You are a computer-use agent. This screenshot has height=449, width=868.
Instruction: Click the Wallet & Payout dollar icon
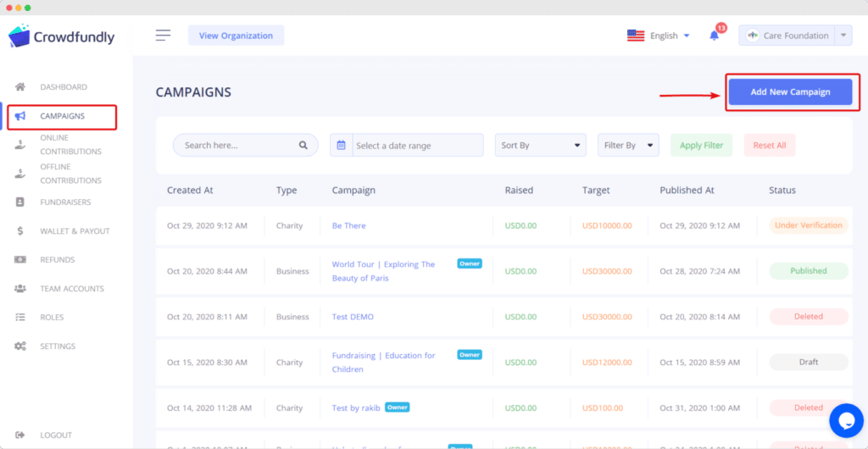[x=20, y=231]
